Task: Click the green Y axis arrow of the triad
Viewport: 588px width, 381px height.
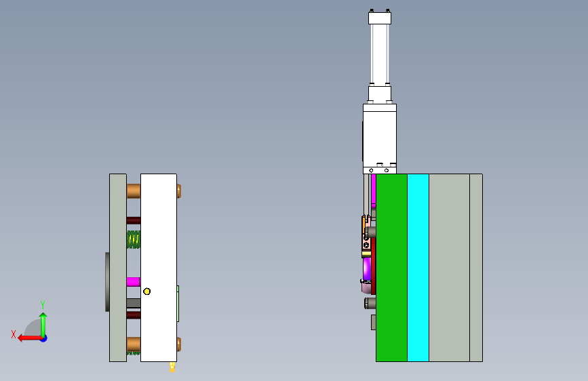Action: (x=43, y=325)
